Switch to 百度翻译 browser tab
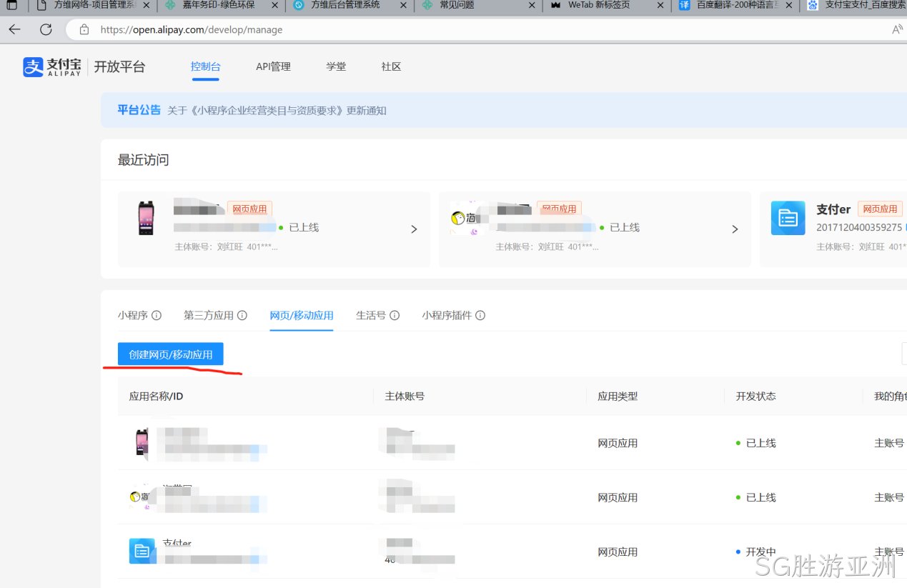 pos(736,5)
